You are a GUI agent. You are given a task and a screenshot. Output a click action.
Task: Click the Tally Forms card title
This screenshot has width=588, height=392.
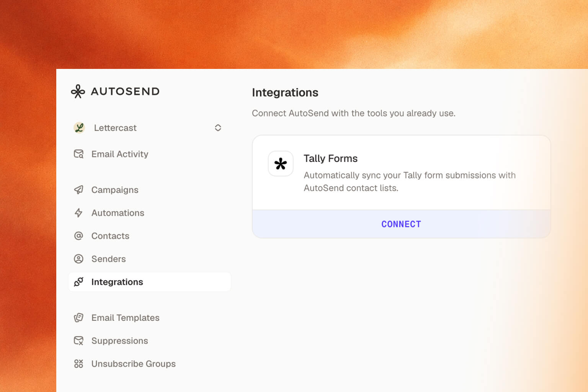pyautogui.click(x=330, y=158)
